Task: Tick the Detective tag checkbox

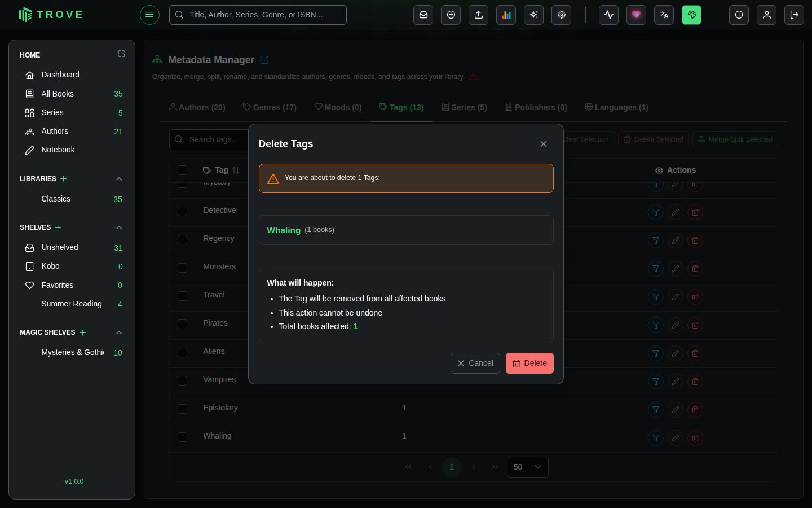Action: [182, 211]
